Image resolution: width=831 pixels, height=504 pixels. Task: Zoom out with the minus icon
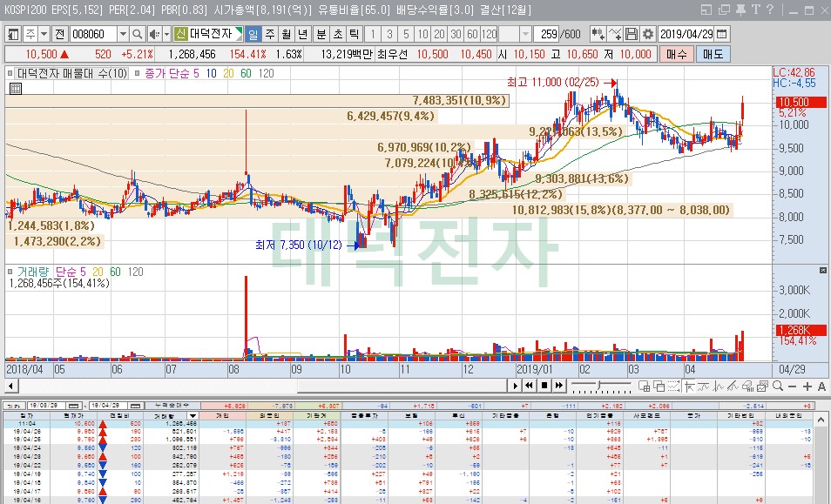pos(793,386)
